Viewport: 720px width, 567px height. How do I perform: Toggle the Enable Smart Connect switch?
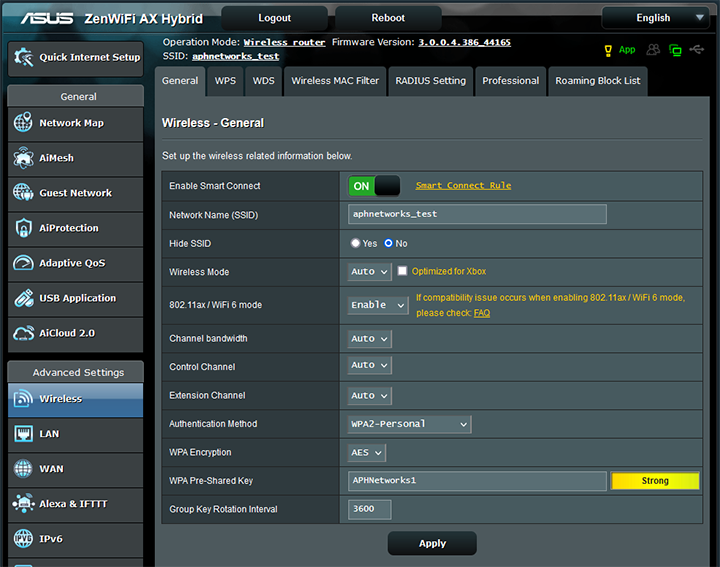click(x=374, y=186)
